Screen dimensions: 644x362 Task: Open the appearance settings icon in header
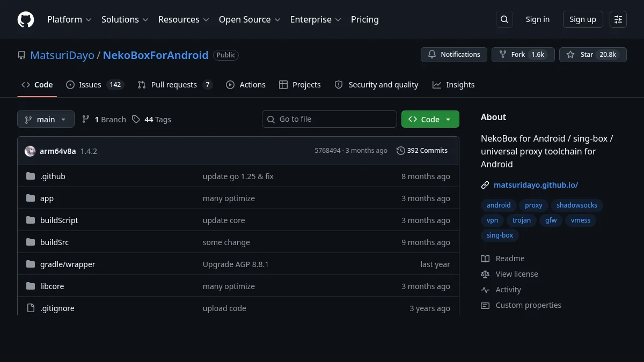click(x=618, y=19)
